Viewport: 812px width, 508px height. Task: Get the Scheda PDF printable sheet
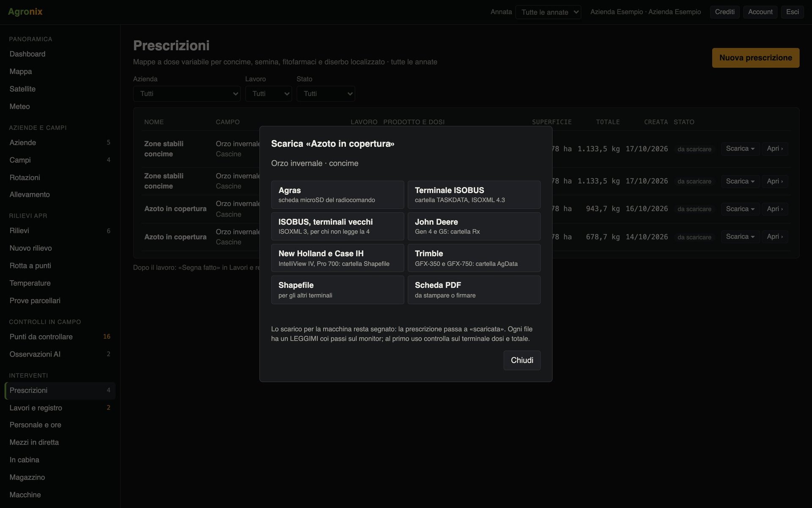coord(474,290)
